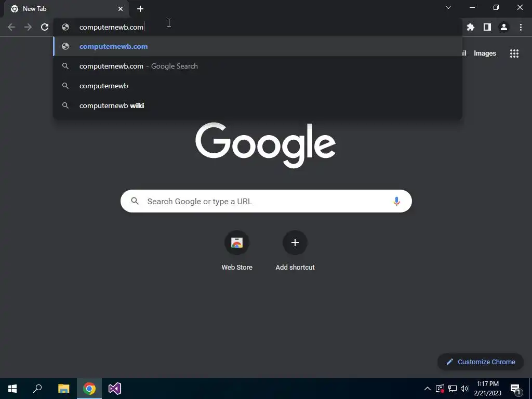Image resolution: width=532 pixels, height=399 pixels.
Task: Click Customize Chrome button
Action: click(x=481, y=362)
